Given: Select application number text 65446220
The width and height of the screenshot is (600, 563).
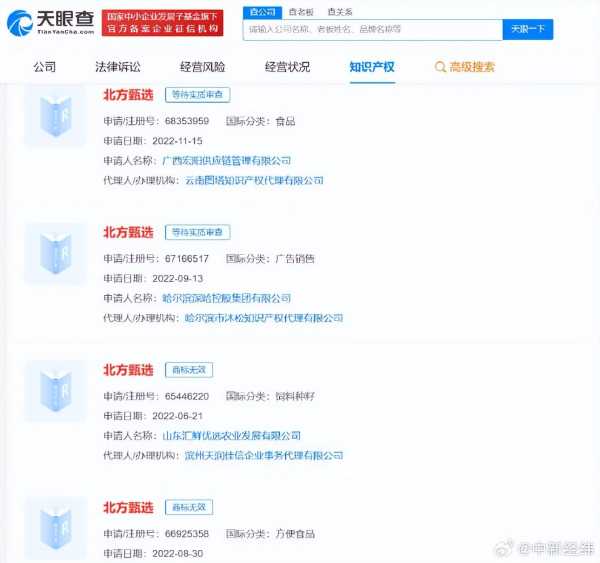Looking at the screenshot, I should pos(187,396).
